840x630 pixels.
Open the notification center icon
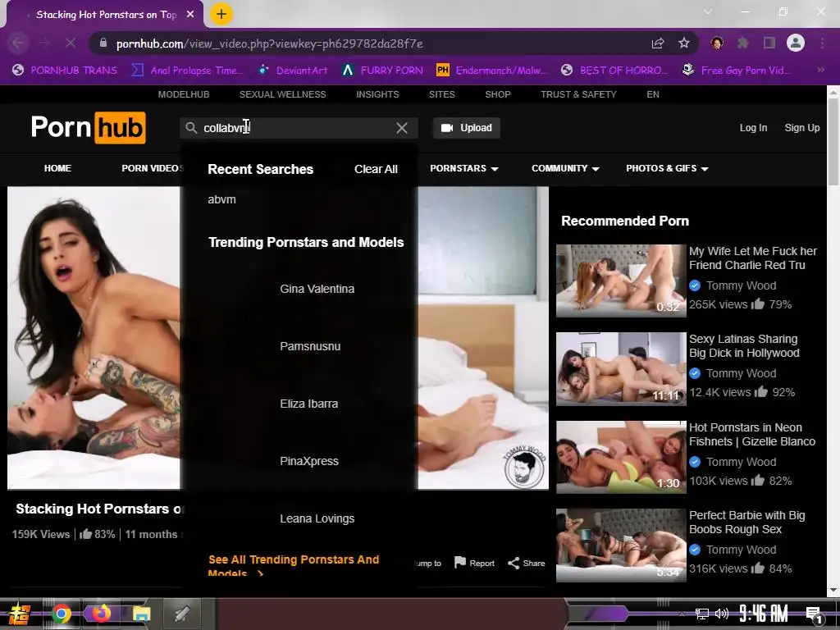(815, 614)
